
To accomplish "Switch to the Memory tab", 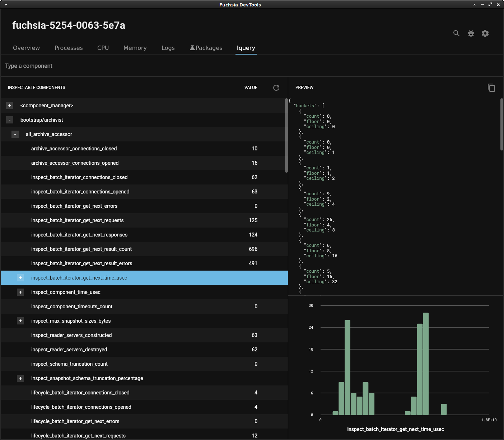I will [x=135, y=48].
